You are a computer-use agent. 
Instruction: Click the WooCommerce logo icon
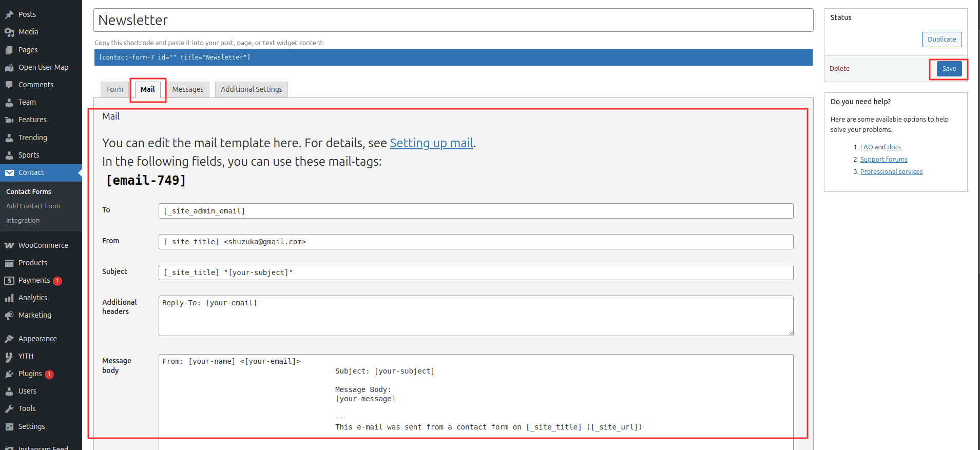pyautogui.click(x=9, y=245)
